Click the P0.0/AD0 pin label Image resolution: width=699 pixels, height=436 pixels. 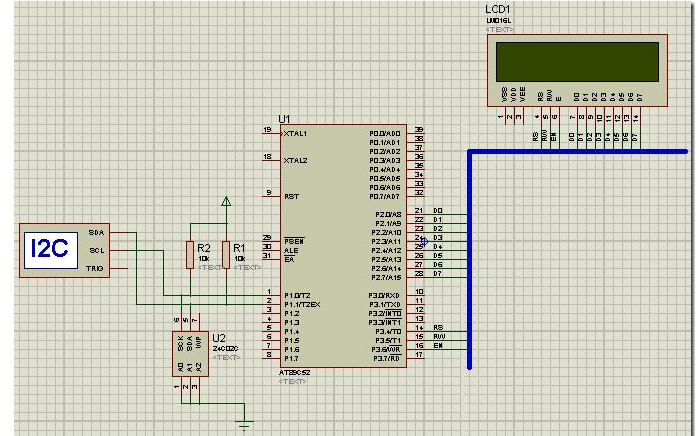(x=385, y=134)
